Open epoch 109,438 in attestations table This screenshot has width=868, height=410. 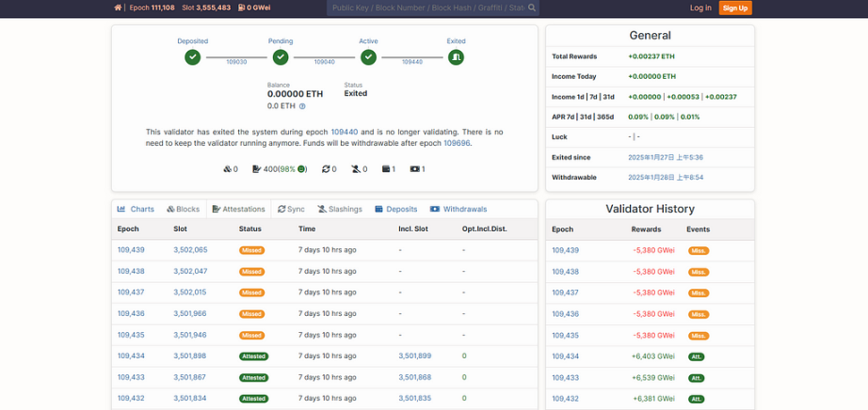(131, 271)
